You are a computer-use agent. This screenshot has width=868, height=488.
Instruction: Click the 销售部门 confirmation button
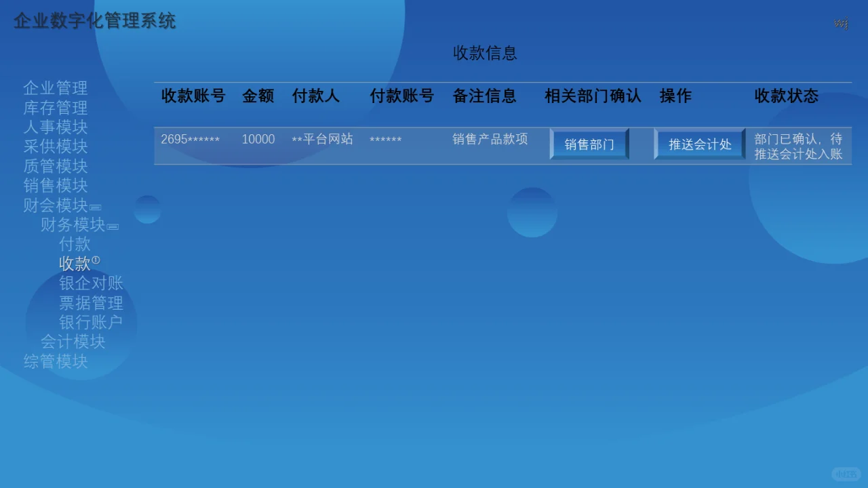[589, 144]
